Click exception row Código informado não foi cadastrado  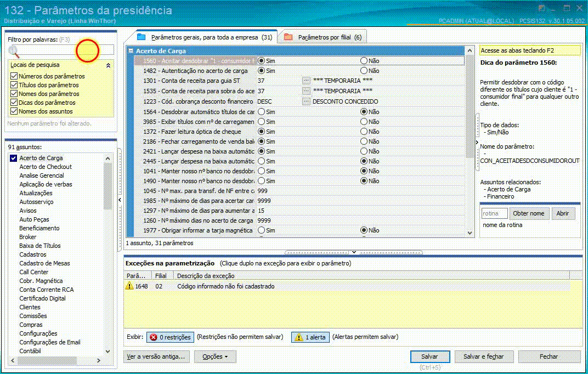pos(347,286)
